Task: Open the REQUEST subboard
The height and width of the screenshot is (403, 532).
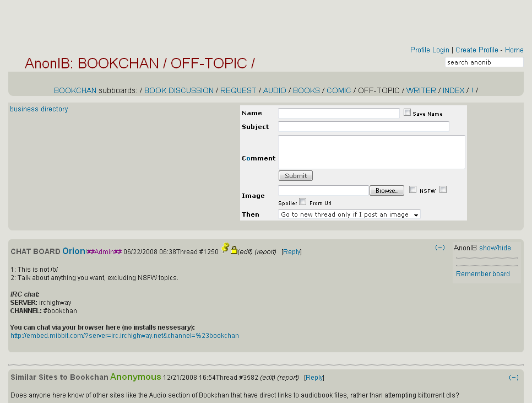Action: 238,90
